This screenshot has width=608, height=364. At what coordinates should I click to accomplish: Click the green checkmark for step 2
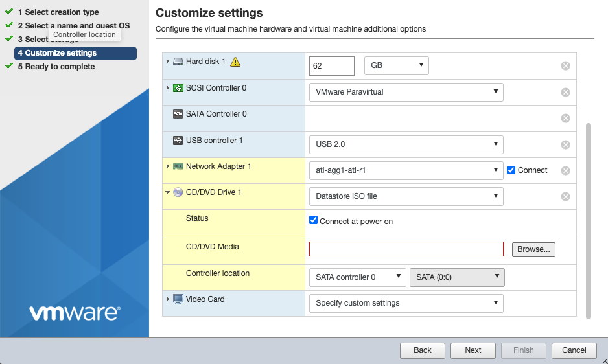point(9,25)
